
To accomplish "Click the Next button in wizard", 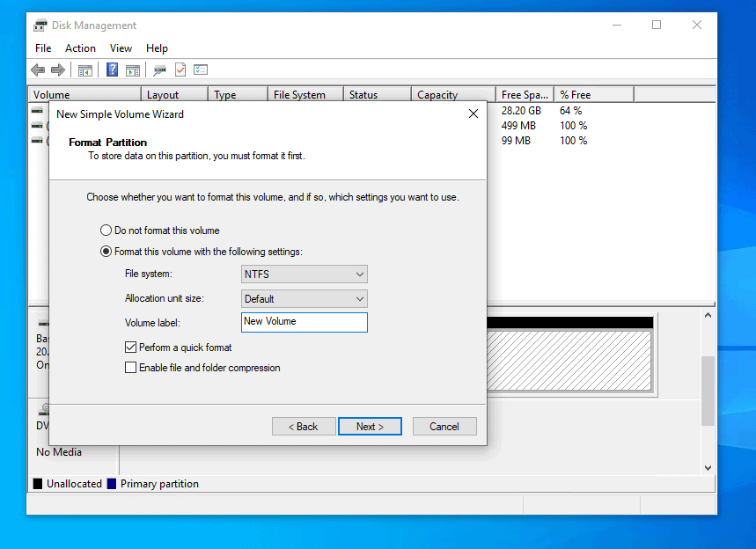I will pos(370,427).
